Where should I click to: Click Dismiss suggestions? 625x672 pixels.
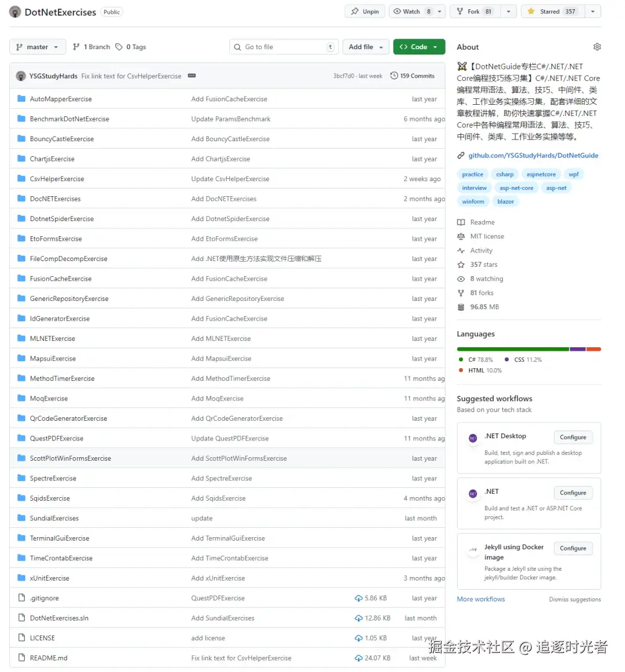tap(575, 599)
